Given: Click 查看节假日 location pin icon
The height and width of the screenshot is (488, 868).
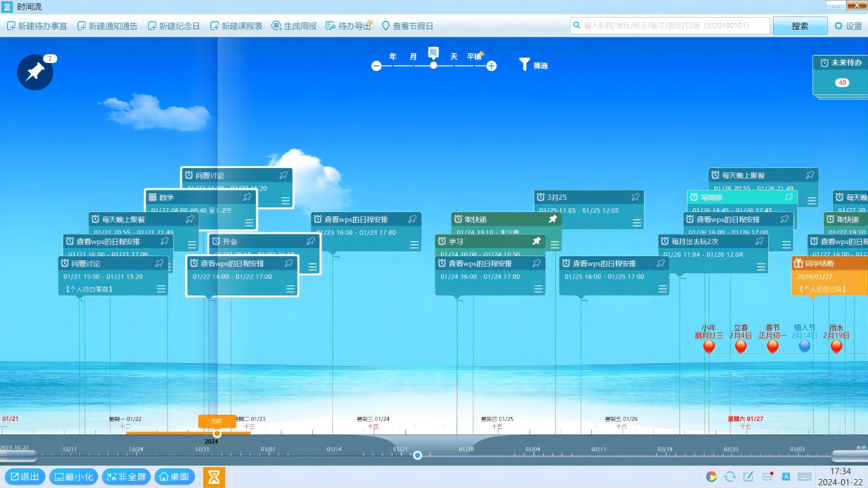Looking at the screenshot, I should (x=386, y=26).
